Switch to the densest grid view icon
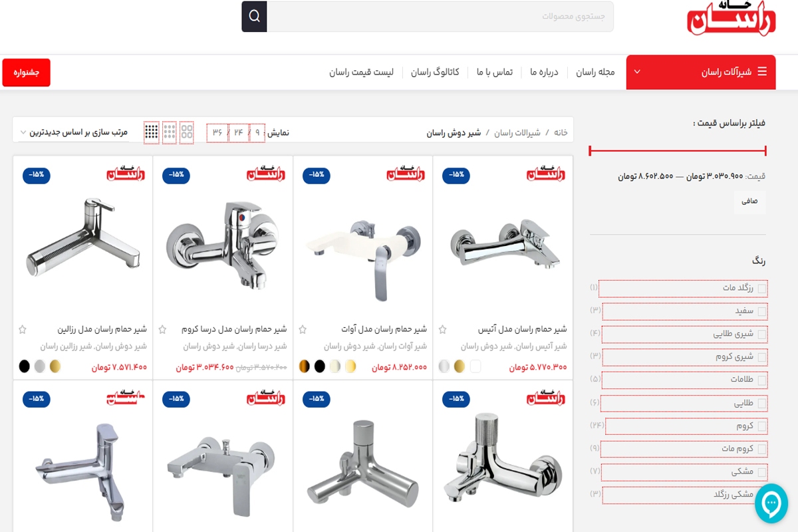Viewport: 798px width, 532px height. [x=152, y=132]
